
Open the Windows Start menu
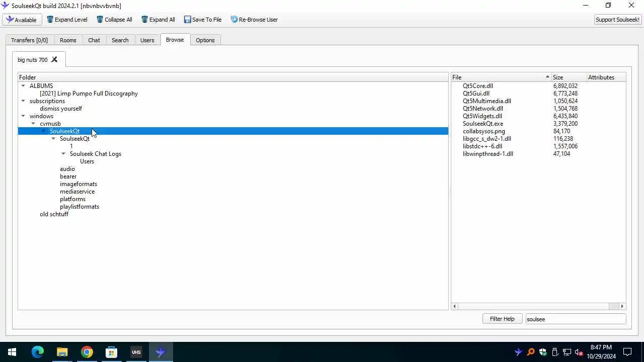pos(12,352)
